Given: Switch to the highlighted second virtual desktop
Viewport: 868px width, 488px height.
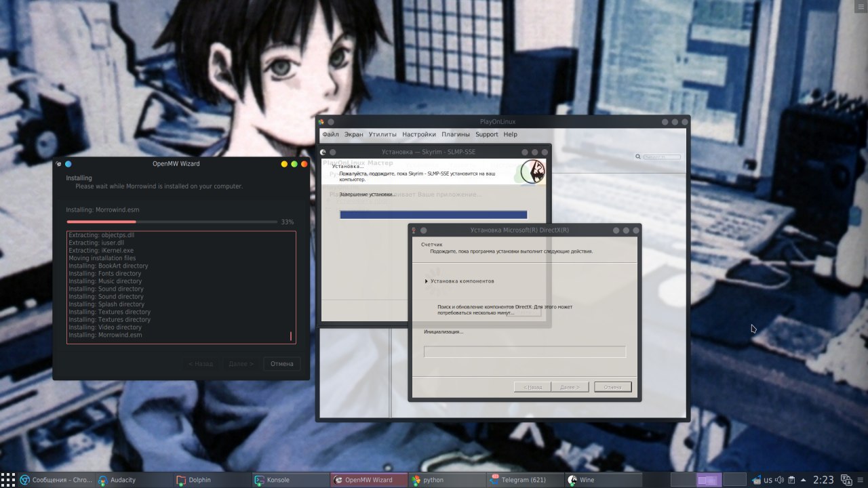Looking at the screenshot, I should point(709,480).
